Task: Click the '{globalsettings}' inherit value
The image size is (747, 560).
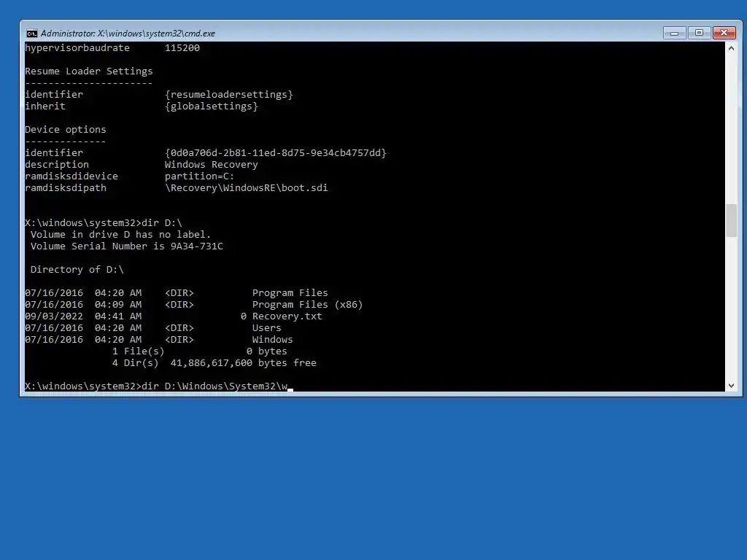Action: [212, 106]
